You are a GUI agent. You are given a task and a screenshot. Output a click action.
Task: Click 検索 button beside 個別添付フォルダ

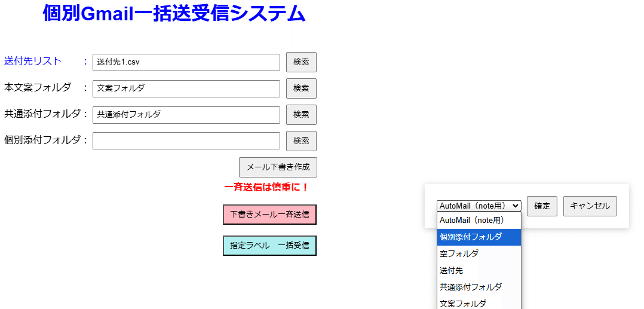pos(301,141)
